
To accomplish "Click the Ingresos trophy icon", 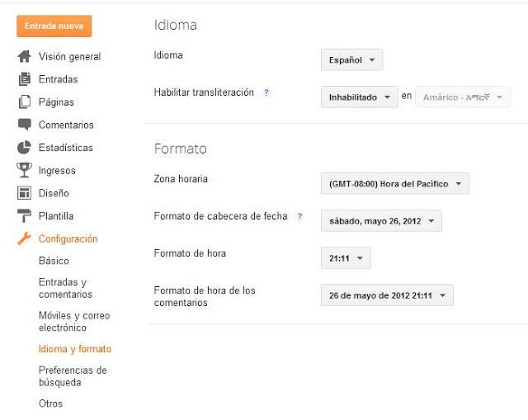I will click(x=24, y=170).
